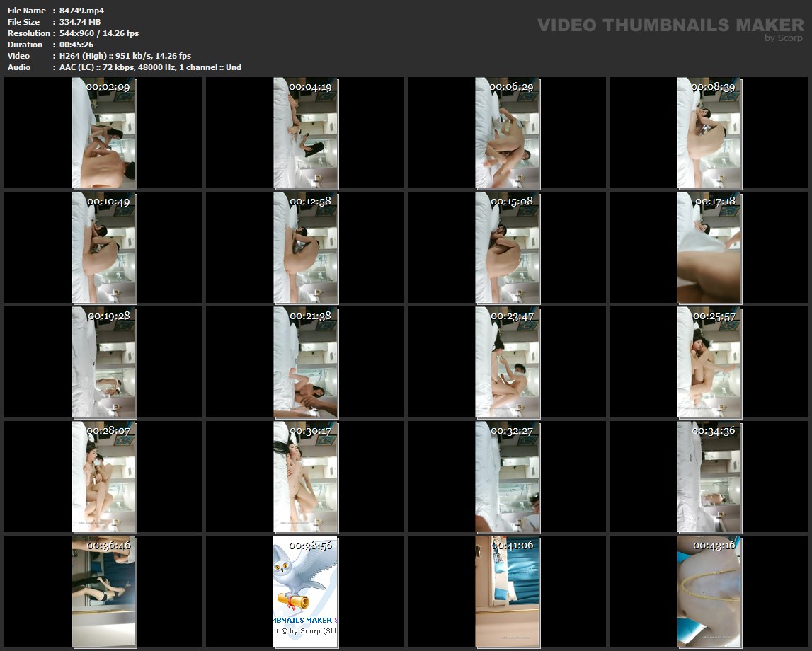Select the 00:10:49 thumbnail
Screen dimensions: 812x651
[103, 248]
